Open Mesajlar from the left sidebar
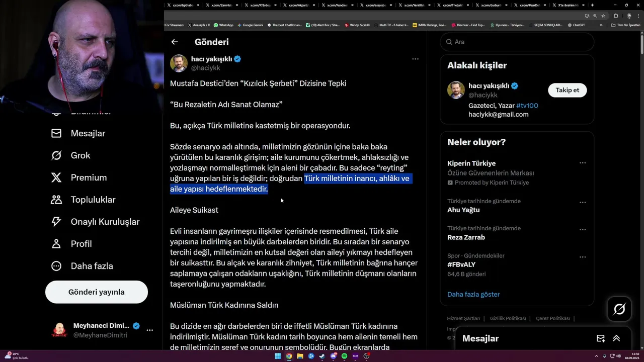 78,133
